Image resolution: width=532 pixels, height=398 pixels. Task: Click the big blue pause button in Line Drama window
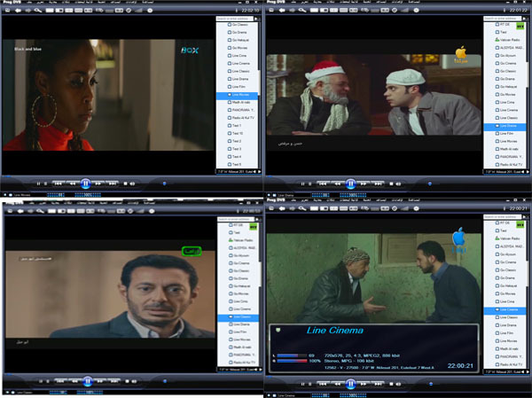pos(351,183)
